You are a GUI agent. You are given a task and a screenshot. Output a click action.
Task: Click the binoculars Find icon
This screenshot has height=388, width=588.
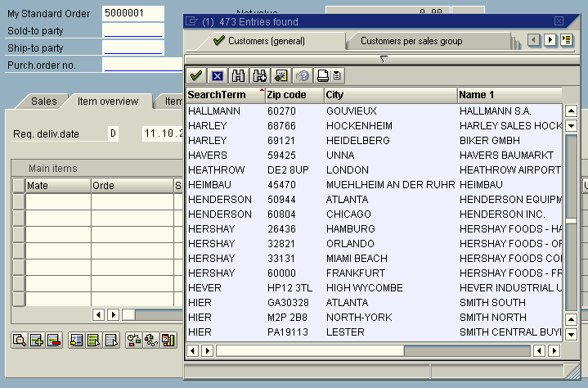point(239,75)
